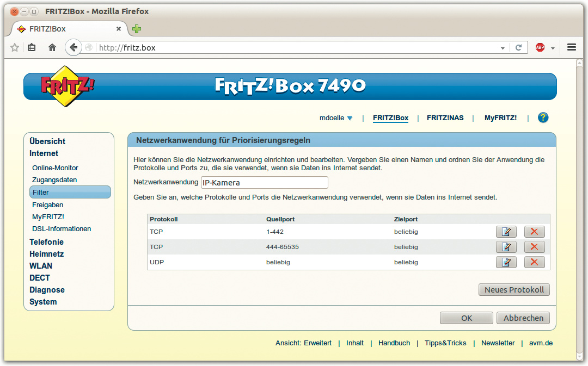Delete the UDP protocol rule
This screenshot has width=588, height=366.
[534, 262]
